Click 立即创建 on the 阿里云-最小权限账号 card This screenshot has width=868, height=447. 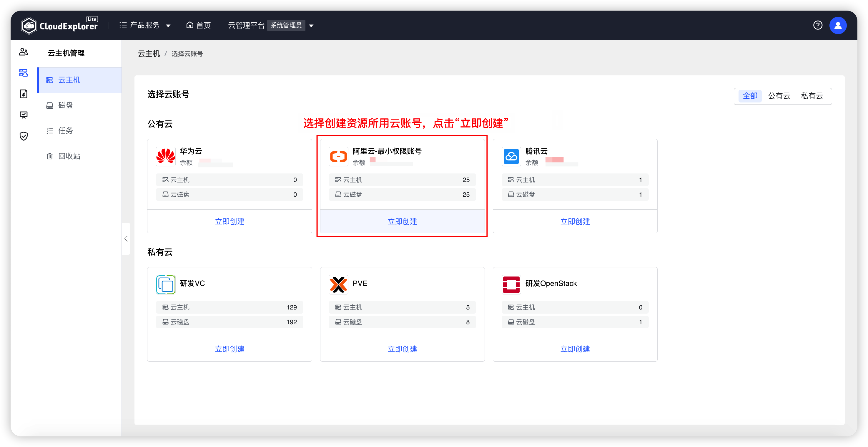coord(402,221)
